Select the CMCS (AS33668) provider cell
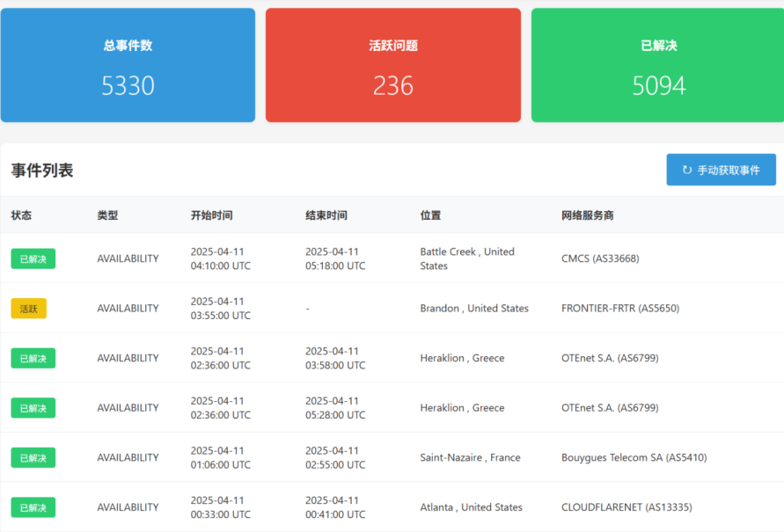The image size is (784, 532). [600, 259]
